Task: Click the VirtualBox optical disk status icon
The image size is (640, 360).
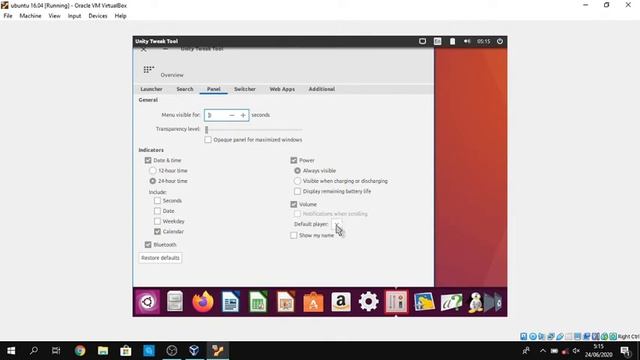Action: pos(533,337)
